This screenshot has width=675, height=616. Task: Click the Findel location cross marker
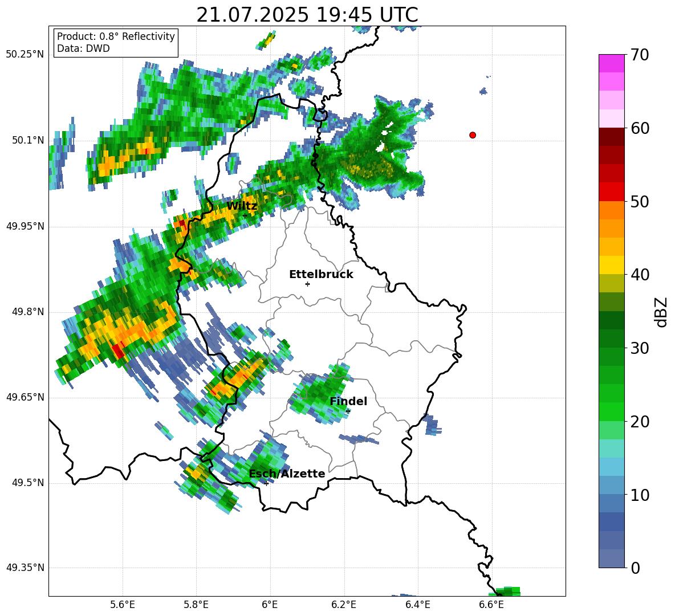click(x=348, y=411)
